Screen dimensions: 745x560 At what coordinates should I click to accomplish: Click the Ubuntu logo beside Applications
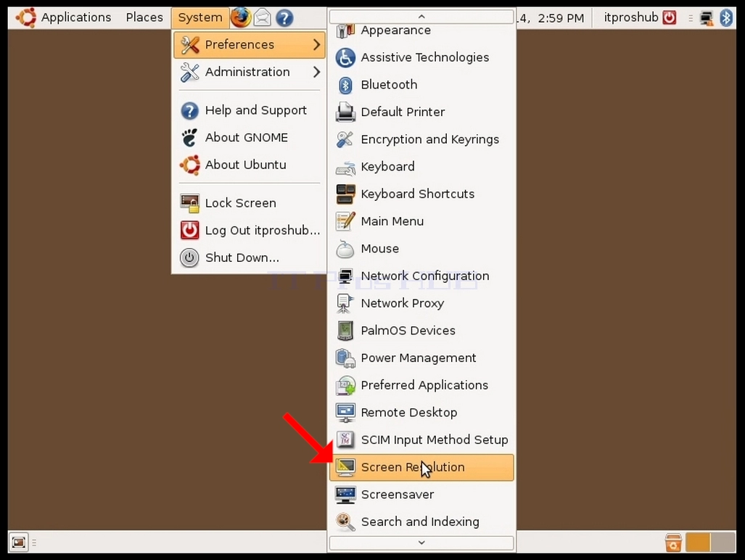coord(26,17)
